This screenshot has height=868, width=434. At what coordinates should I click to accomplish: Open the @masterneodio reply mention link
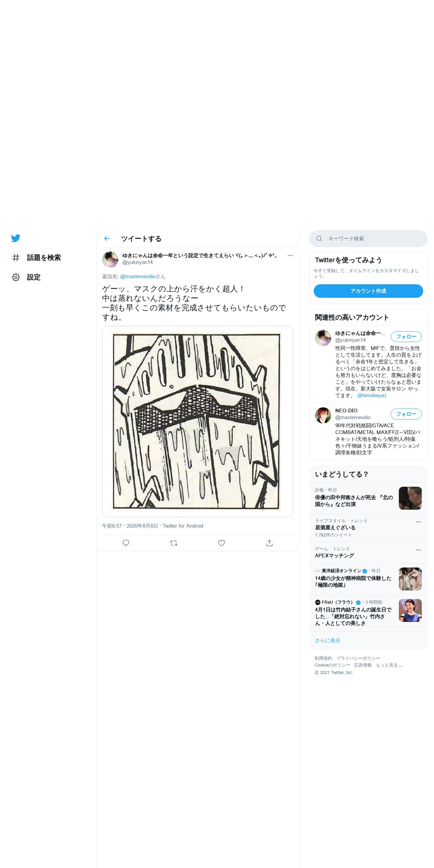[x=138, y=276]
